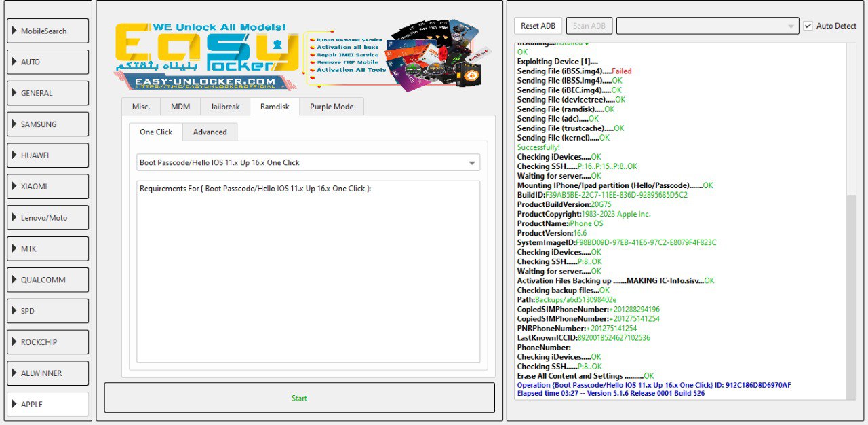This screenshot has width=868, height=425.
Task: Click the ProductVersion:16.6 log line
Action: point(552,233)
